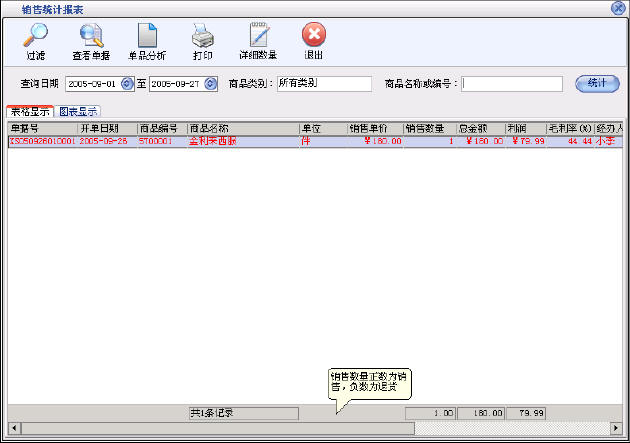Open the 过滤 filter tool

pyautogui.click(x=35, y=41)
